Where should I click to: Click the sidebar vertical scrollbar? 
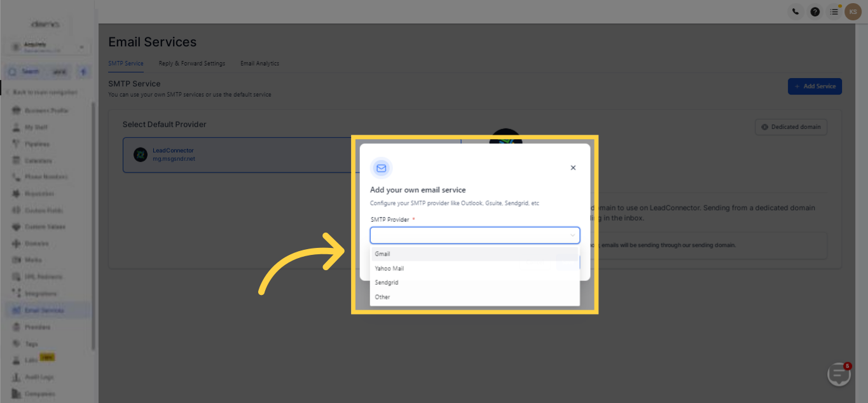tap(94, 226)
